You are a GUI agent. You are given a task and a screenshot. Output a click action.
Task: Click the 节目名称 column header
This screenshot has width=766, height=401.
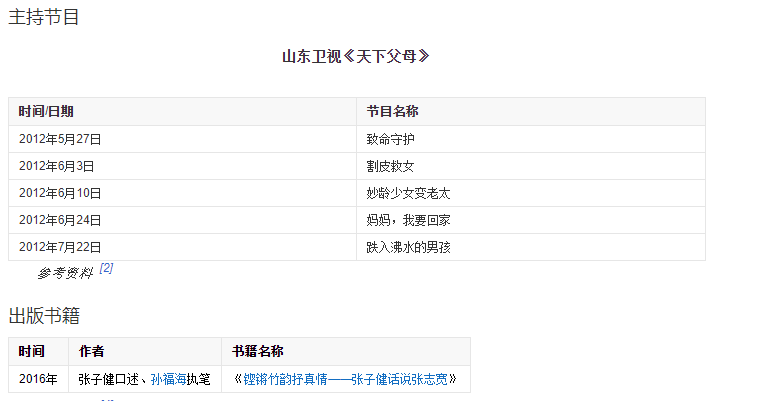coord(392,111)
